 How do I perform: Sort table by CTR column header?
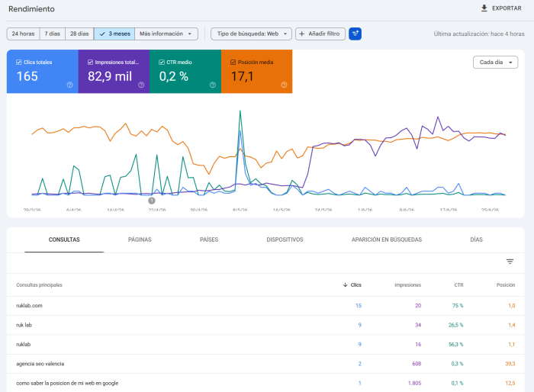(458, 285)
